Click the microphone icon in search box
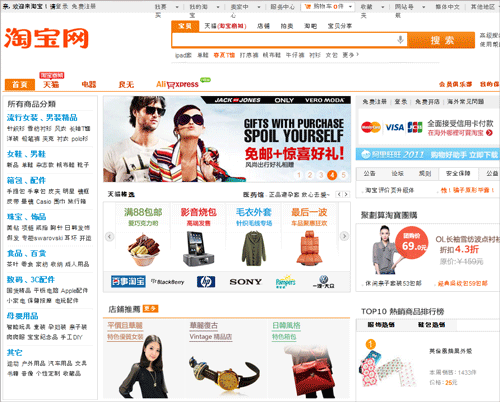 (400, 40)
